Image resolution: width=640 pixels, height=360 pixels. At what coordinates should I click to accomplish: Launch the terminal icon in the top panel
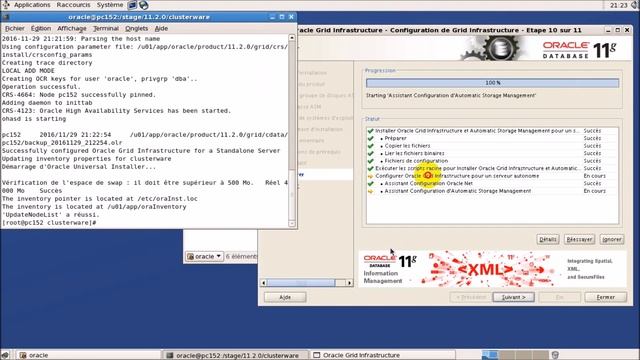click(132, 5)
